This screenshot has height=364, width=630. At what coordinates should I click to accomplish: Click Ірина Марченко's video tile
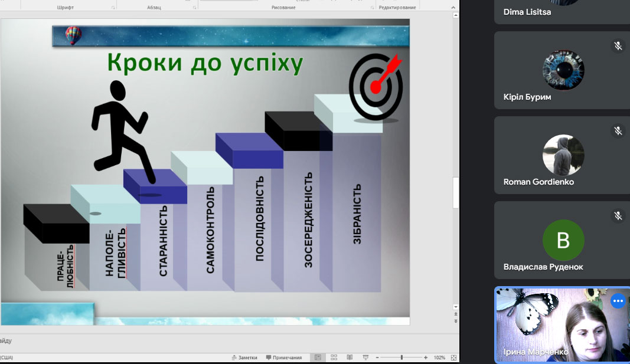coord(562,325)
